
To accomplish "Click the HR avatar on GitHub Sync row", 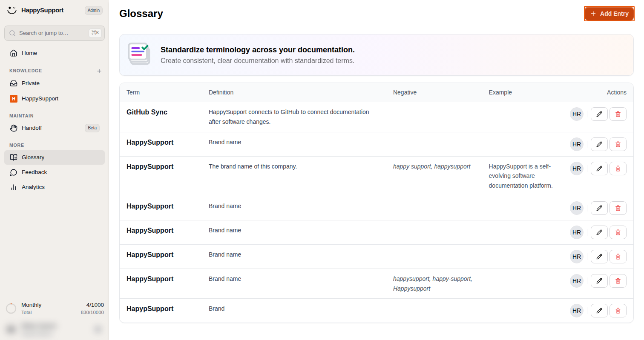I will pyautogui.click(x=577, y=114).
